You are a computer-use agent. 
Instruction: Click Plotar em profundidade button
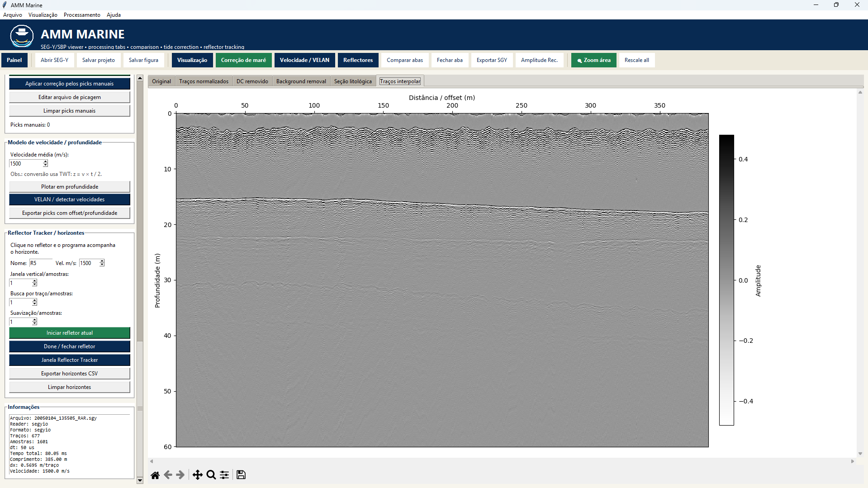click(x=70, y=187)
